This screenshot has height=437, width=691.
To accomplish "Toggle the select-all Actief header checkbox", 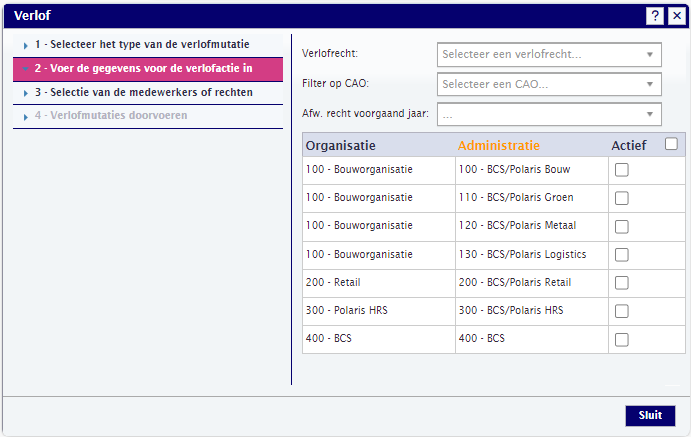I will coord(671,144).
